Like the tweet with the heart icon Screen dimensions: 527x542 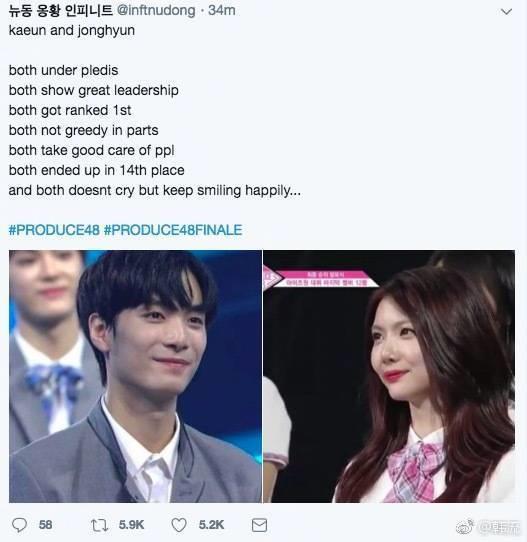179,525
